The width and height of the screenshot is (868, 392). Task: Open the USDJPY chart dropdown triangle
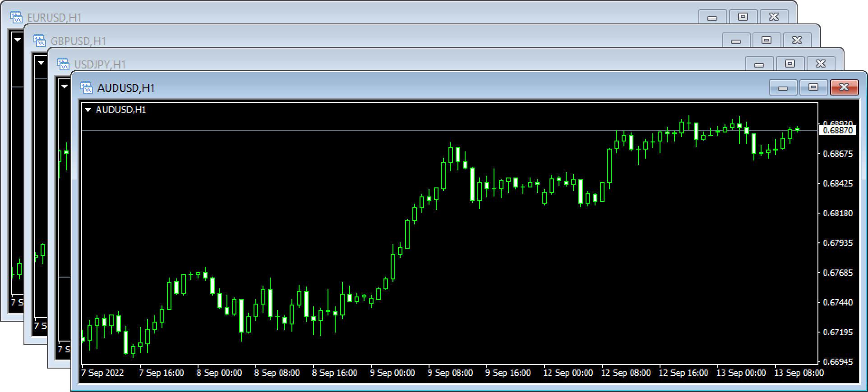[65, 86]
